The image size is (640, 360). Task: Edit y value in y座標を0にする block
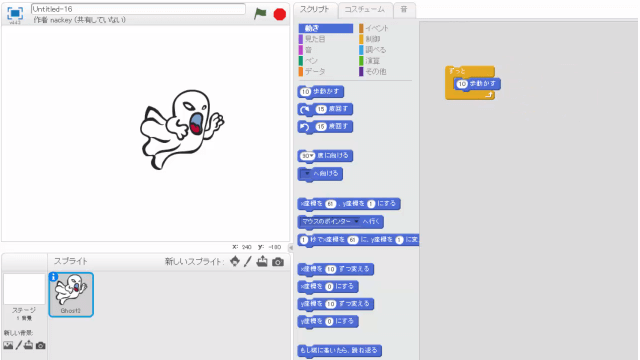coord(329,322)
